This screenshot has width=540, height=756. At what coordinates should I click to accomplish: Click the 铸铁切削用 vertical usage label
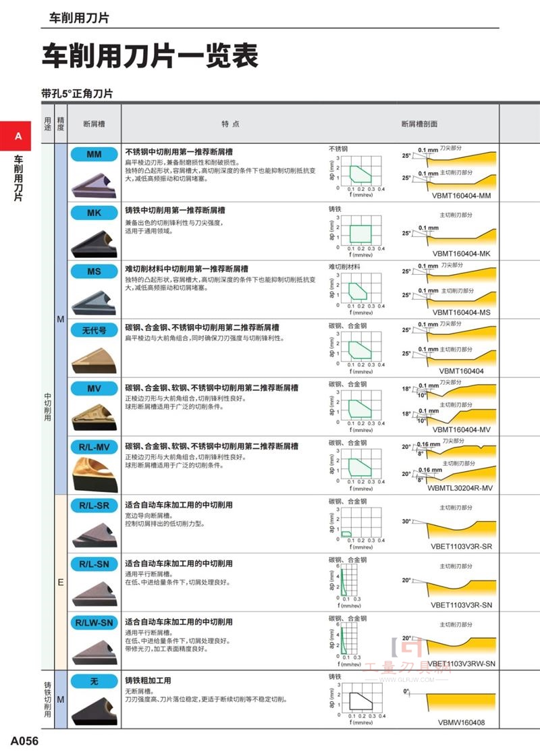coord(47,699)
